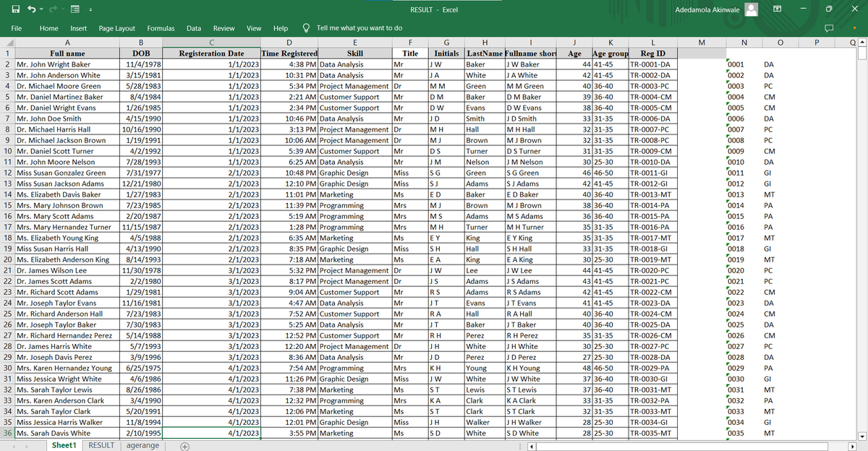Click Reg ID cell 'TR-0020-PC'
Image resolution: width=868 pixels, height=451 pixels.
[x=653, y=270]
